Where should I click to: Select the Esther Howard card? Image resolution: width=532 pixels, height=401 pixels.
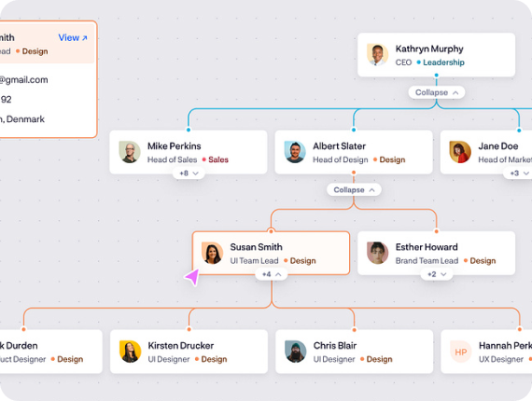(x=436, y=254)
